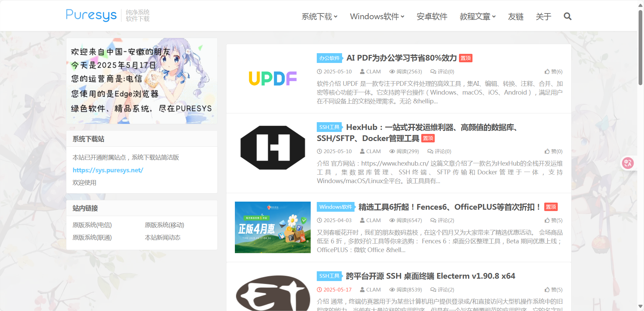Open the Electerm v1.90.8 x64 article title

pyautogui.click(x=430, y=276)
